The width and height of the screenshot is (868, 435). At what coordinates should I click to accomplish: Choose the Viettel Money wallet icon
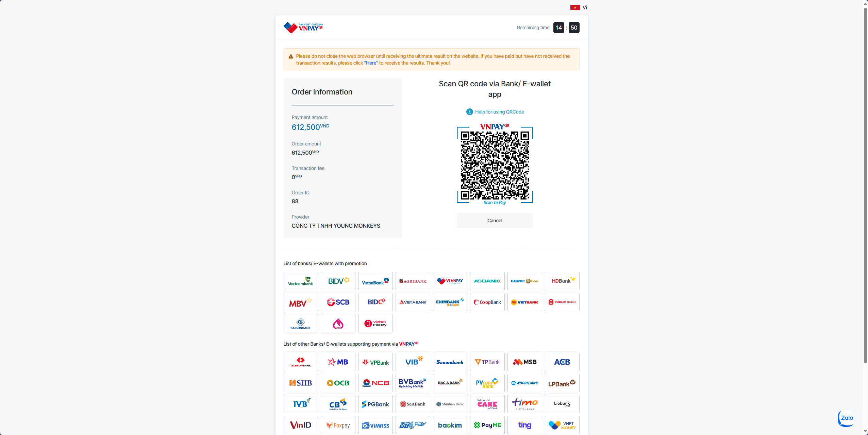pyautogui.click(x=375, y=323)
